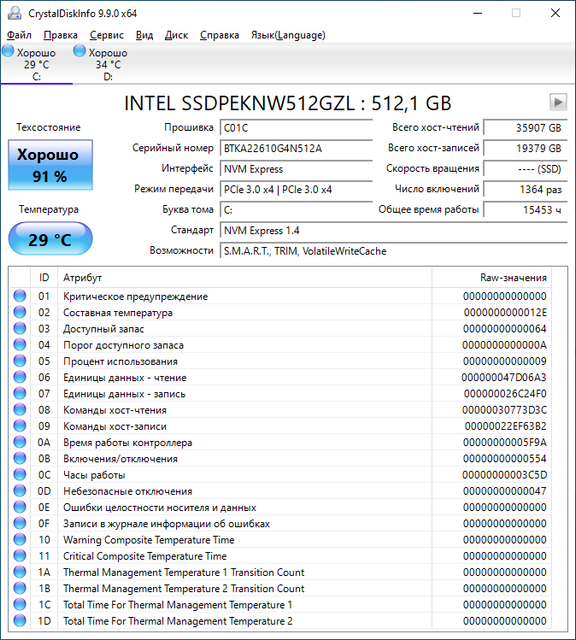Click the Хорошо 91 % health status button
The image size is (576, 640).
50,165
